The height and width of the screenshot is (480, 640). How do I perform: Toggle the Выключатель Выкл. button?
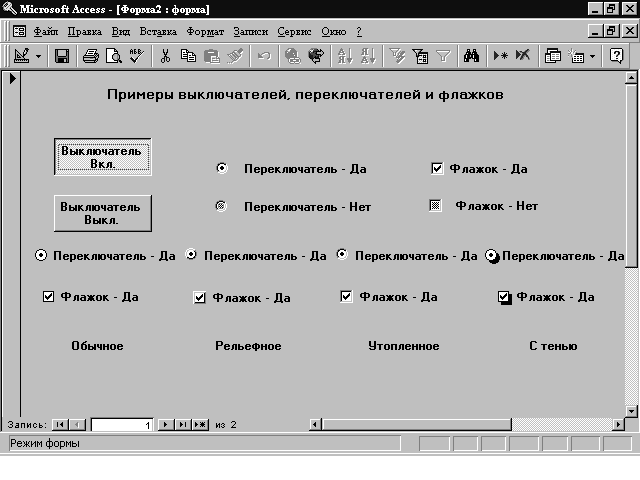tap(103, 213)
